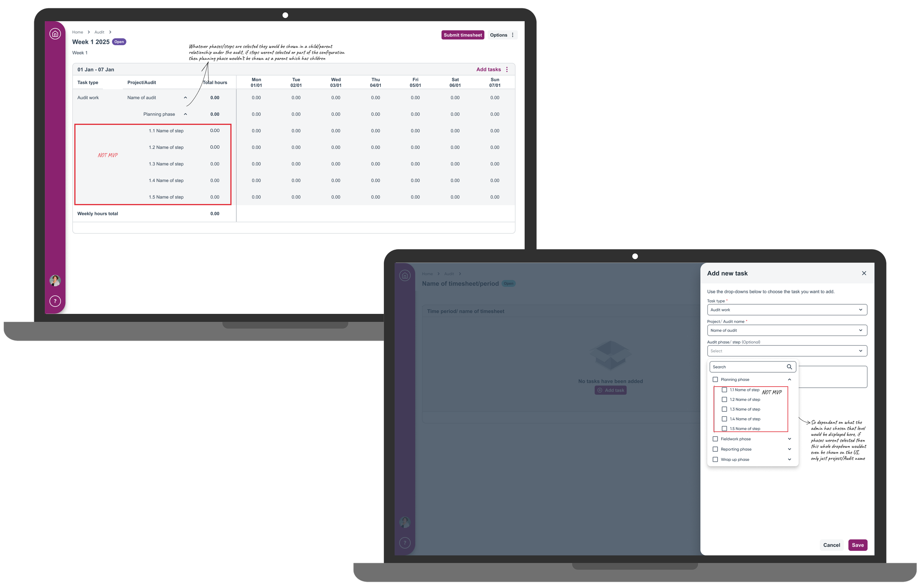Open help question mark icon in sidebar
The image size is (919, 588).
click(x=55, y=301)
